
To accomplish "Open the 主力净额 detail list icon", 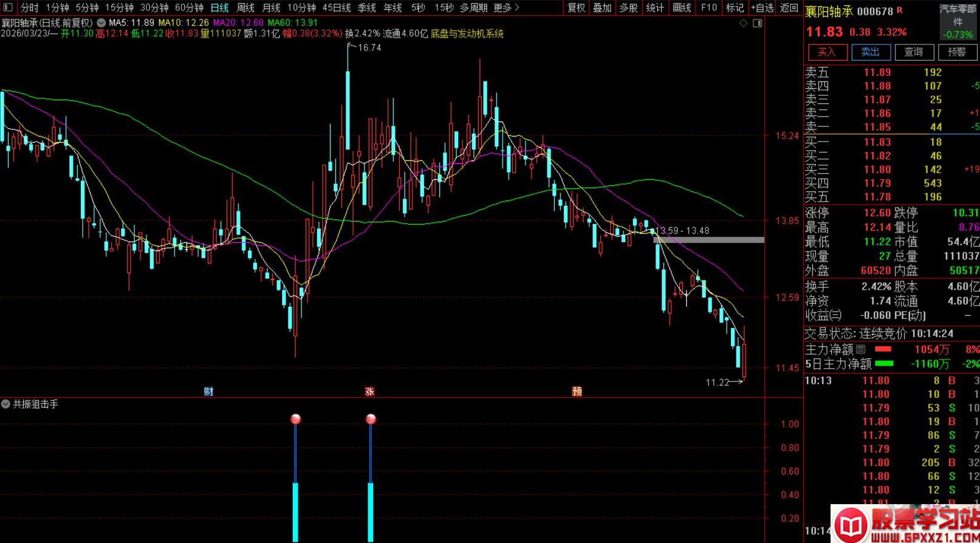I will (x=861, y=349).
